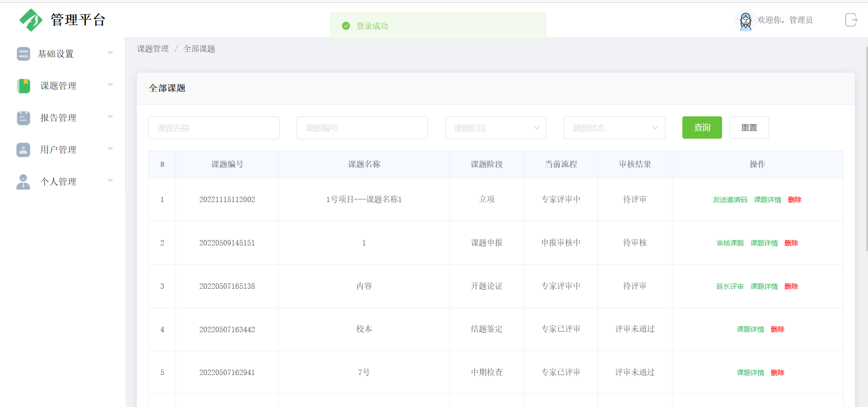Click the 审核结果 column header

point(635,164)
